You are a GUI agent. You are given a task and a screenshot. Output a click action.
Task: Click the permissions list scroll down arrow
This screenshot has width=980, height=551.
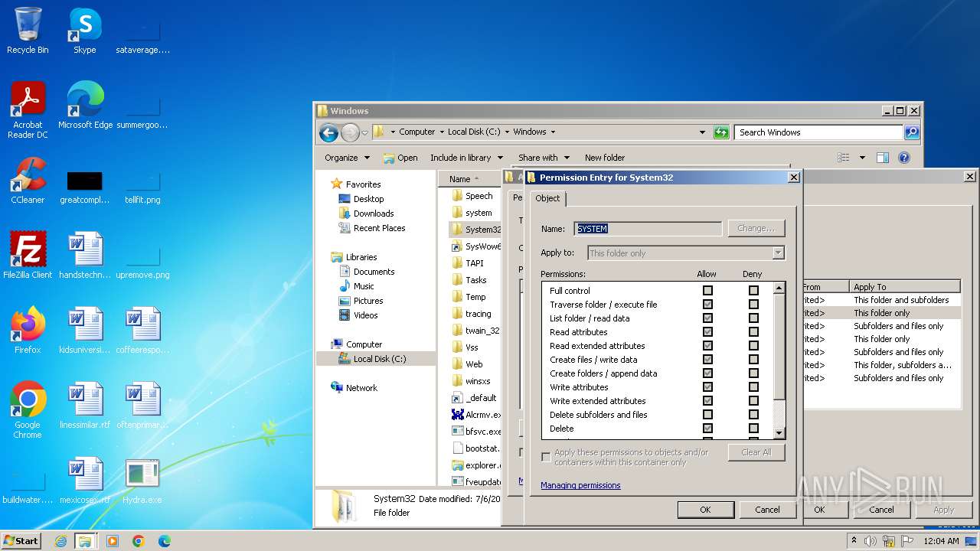[x=779, y=433]
